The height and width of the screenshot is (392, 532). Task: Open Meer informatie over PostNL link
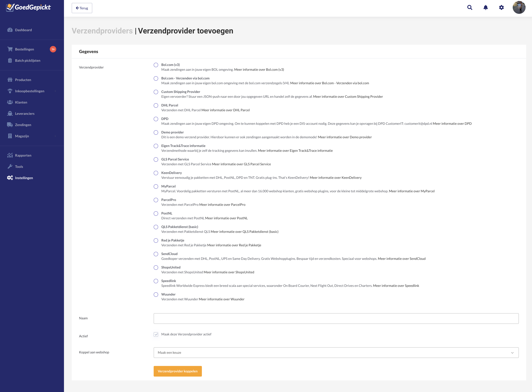[x=226, y=218]
